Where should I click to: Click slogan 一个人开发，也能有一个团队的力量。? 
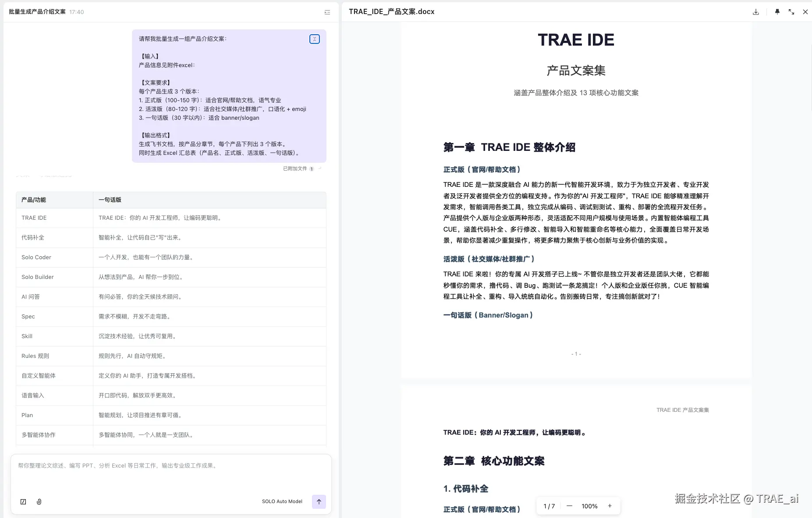[147, 257]
